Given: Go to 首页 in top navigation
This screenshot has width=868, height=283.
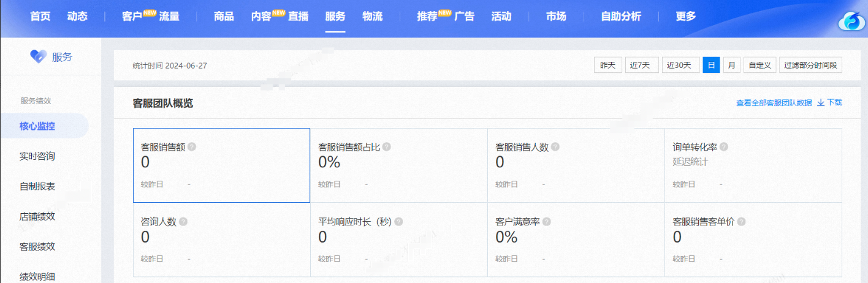Looking at the screenshot, I should pos(40,17).
